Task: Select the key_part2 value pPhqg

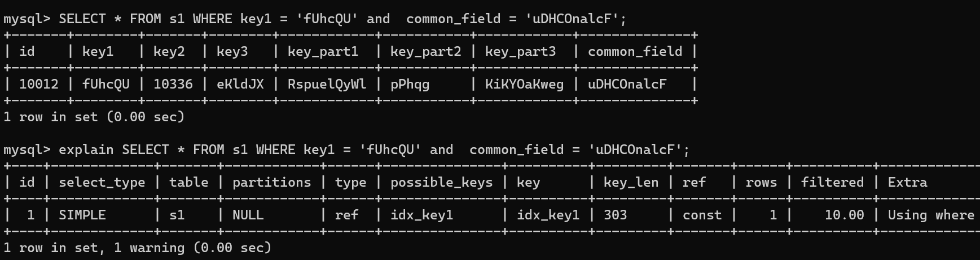Action: [410, 85]
